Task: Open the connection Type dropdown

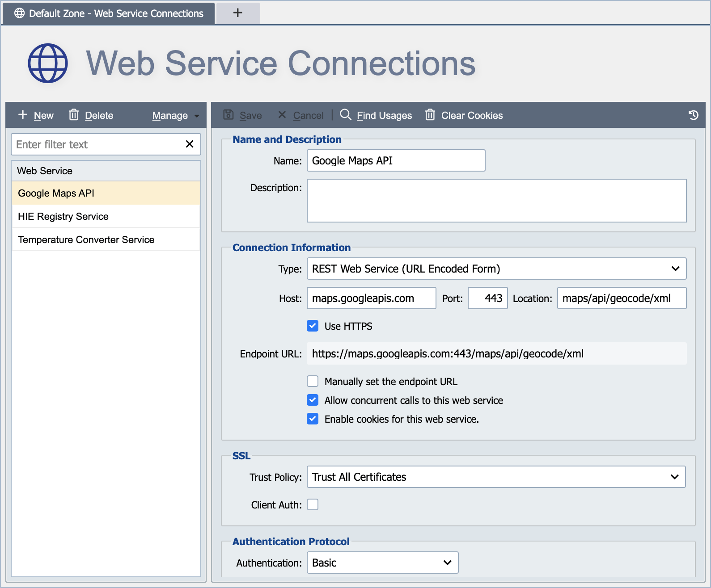Action: [496, 269]
